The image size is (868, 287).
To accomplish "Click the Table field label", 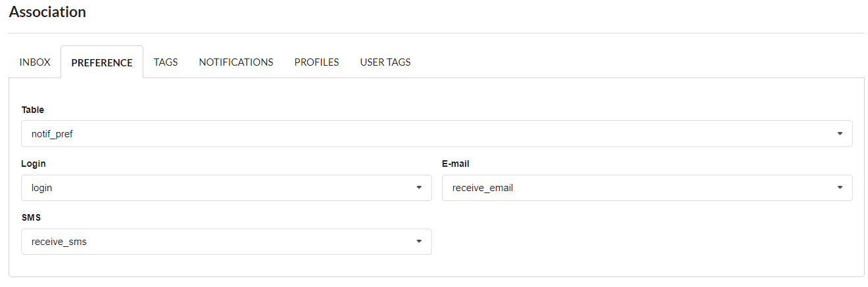I will click(x=33, y=110).
